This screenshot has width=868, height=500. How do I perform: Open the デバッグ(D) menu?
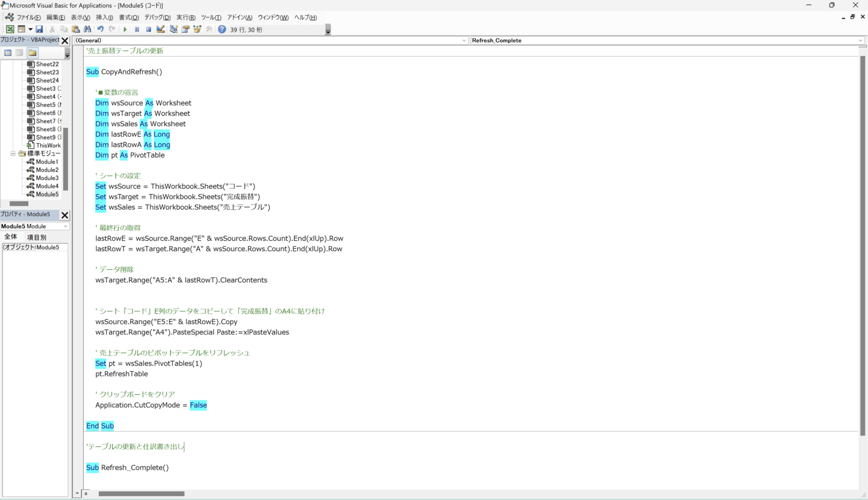coord(157,18)
